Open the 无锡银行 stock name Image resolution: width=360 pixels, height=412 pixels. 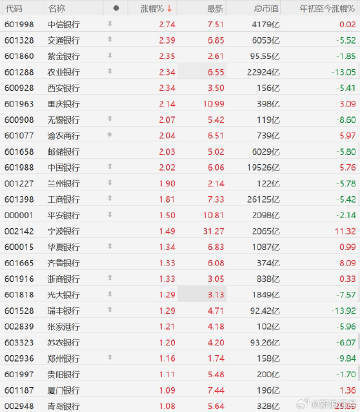coord(64,120)
